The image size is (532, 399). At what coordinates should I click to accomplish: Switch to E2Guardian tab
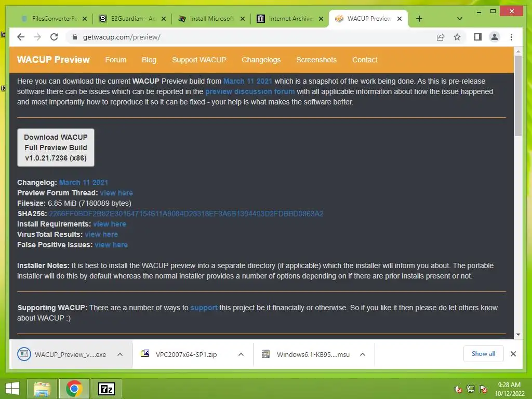click(x=132, y=19)
